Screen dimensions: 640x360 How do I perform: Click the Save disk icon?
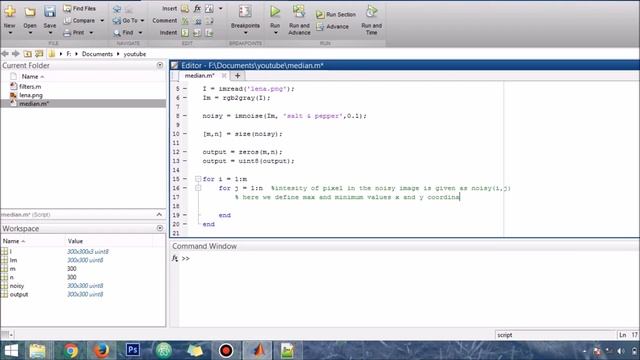click(x=50, y=11)
